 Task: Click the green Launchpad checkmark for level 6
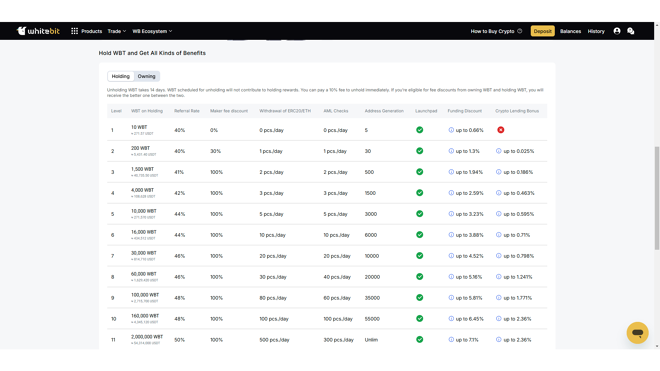tap(420, 235)
